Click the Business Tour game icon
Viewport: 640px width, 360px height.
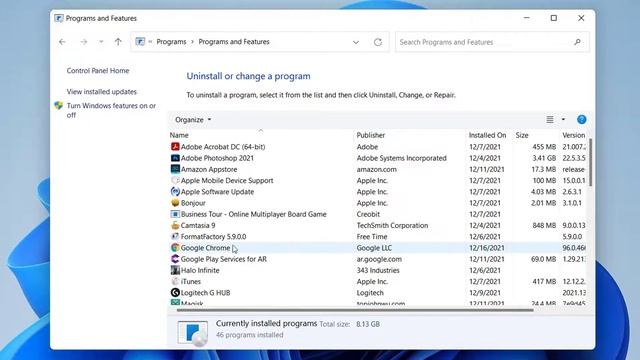[x=175, y=214]
